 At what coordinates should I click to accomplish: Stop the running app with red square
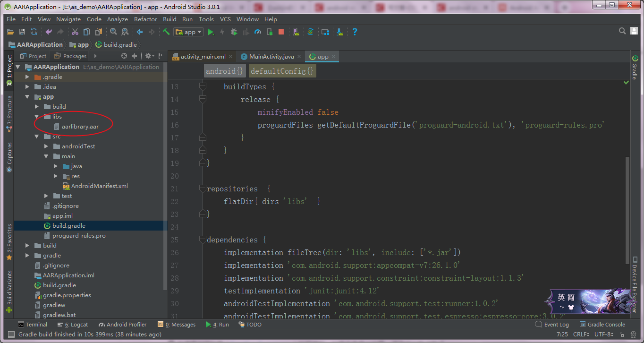click(281, 32)
